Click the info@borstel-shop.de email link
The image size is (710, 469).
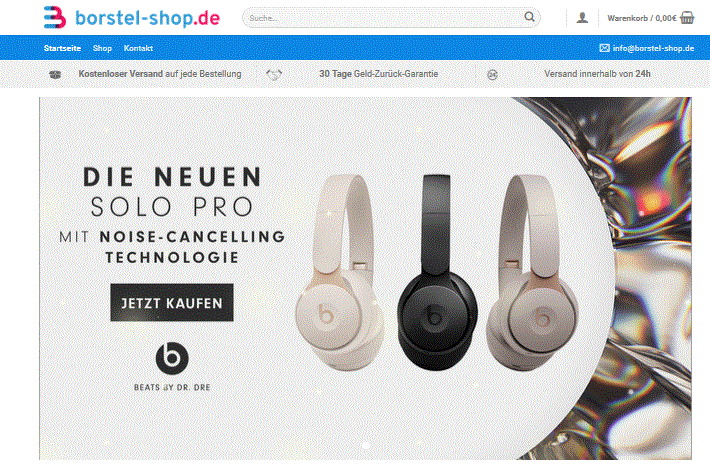point(653,48)
